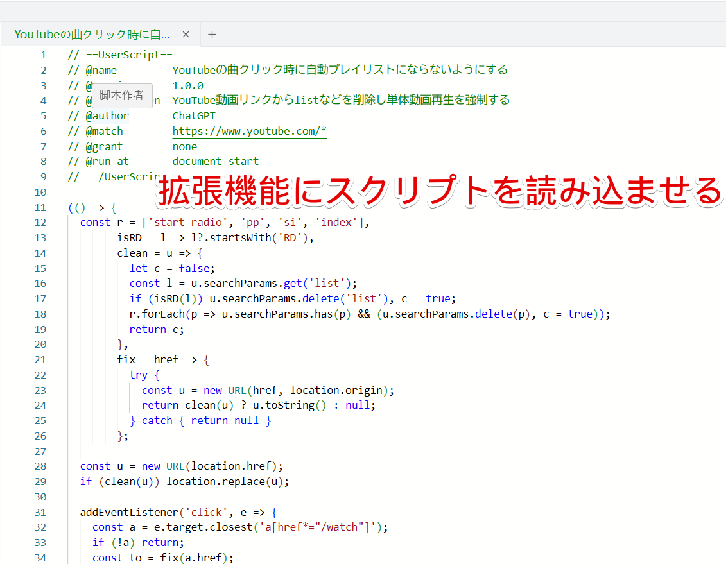728x564 pixels.
Task: Open a new script tab with plus
Action: (212, 35)
